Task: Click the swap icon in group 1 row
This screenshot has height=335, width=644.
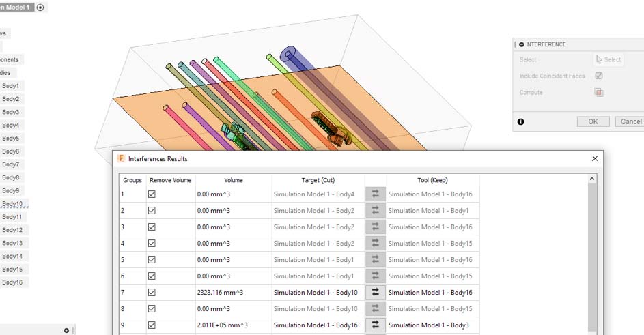Action: 375,194
